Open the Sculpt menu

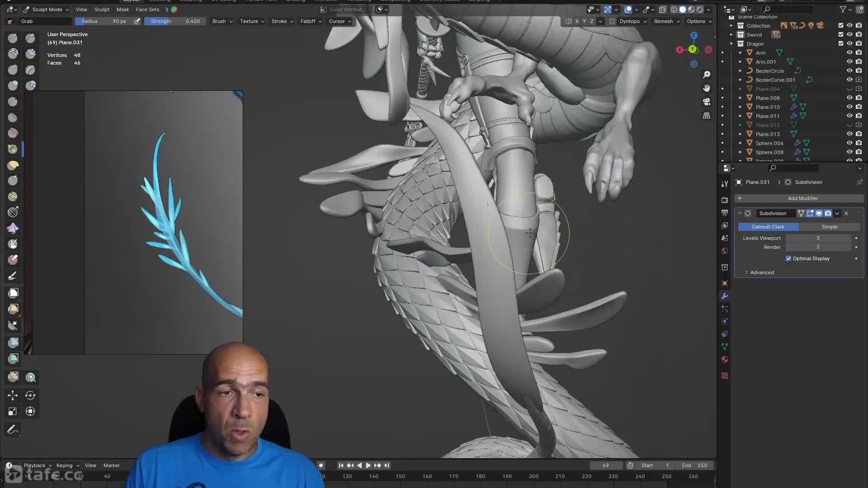pyautogui.click(x=102, y=9)
